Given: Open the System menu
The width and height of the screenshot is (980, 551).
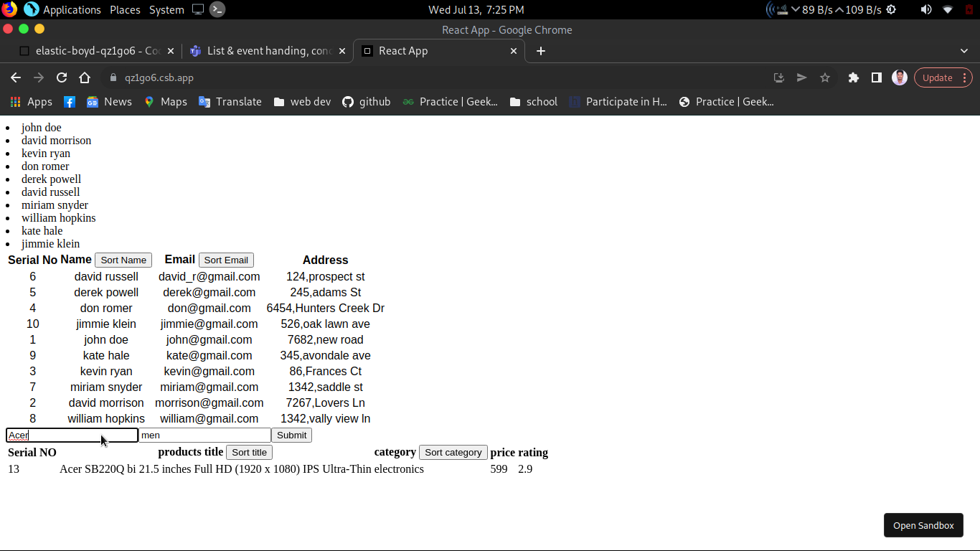Looking at the screenshot, I should (x=166, y=9).
